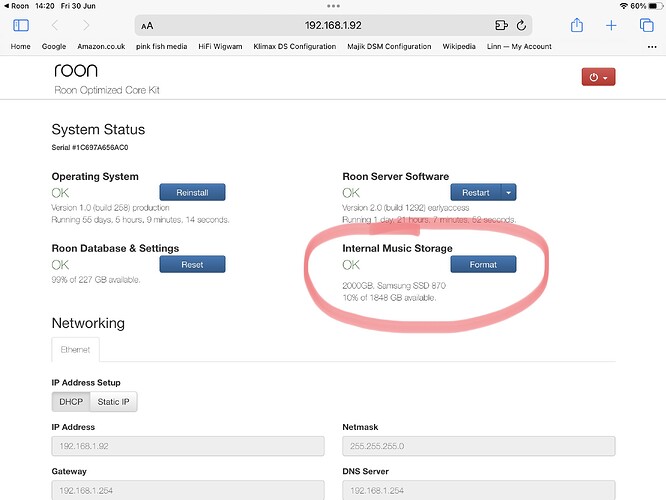This screenshot has height=500, width=666.
Task: Click 'Version 1.0 (build 258) production' text
Action: (110, 208)
